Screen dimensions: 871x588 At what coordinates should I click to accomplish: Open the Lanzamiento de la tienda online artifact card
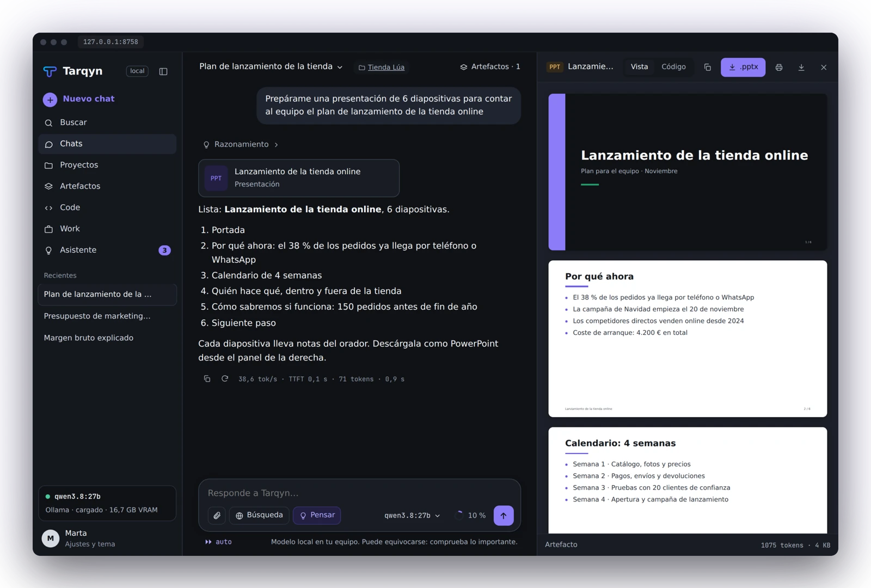[299, 178]
